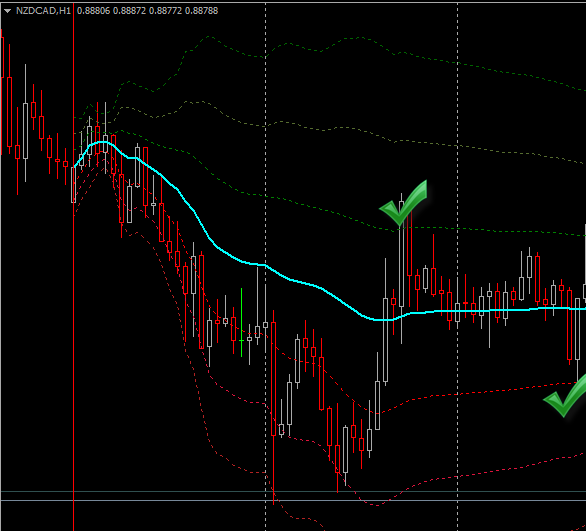The width and height of the screenshot is (586, 531).
Task: Click the long red candle right of the first separator
Action: (x=274, y=379)
